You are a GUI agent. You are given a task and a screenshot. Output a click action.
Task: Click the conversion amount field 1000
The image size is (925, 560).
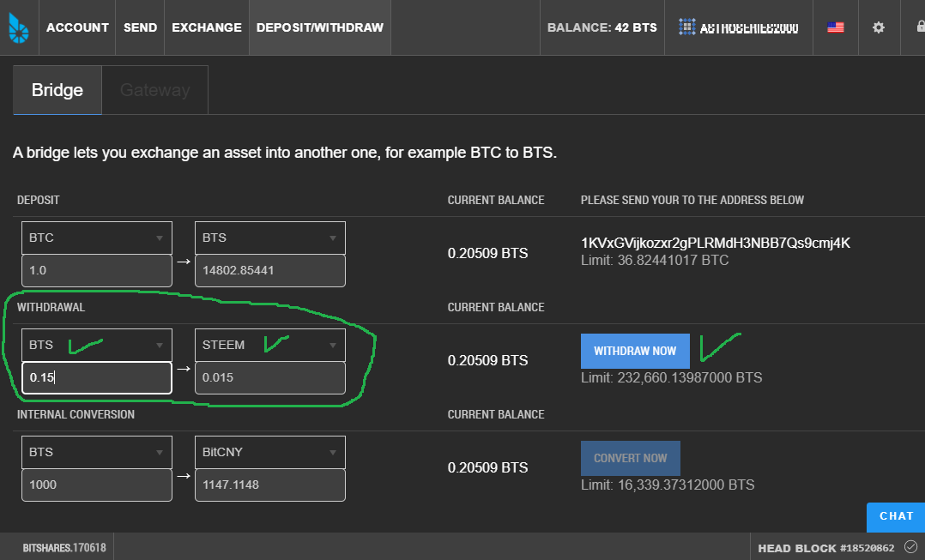tap(97, 485)
